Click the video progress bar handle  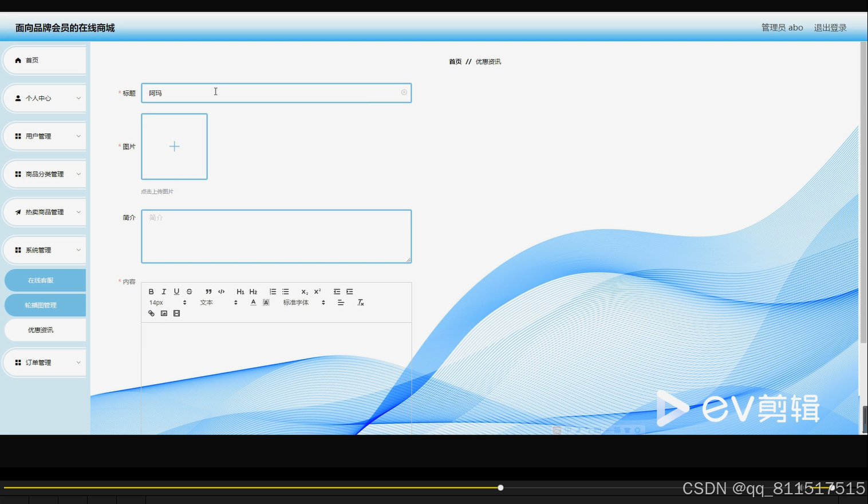tap(500, 488)
